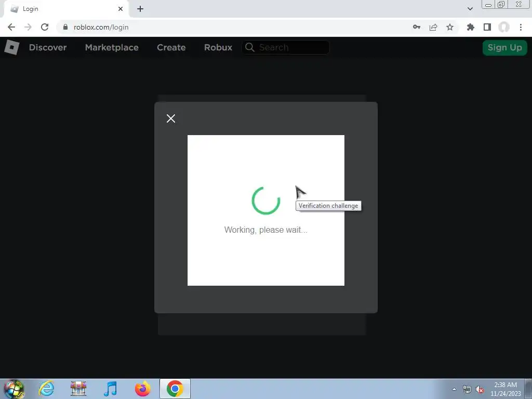Viewport: 532px width, 399px height.
Task: Share this page icon
Action: pyautogui.click(x=433, y=27)
